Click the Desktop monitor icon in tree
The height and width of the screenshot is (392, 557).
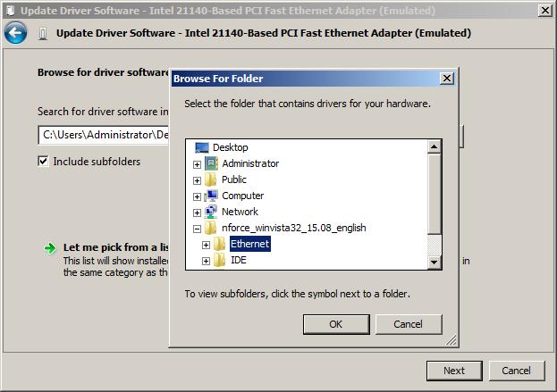[x=202, y=147]
